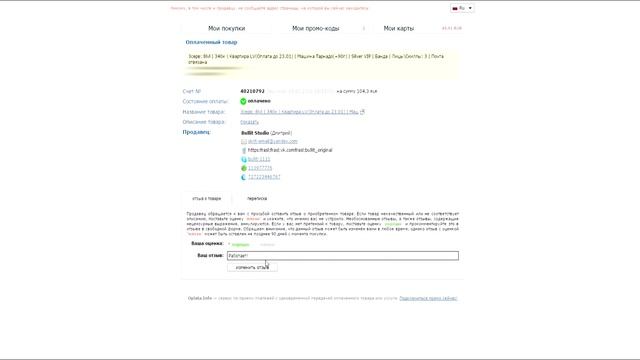The width and height of the screenshot is (640, 360).
Task: Click the seller ICQ number link
Action: pyautogui.click(x=260, y=168)
